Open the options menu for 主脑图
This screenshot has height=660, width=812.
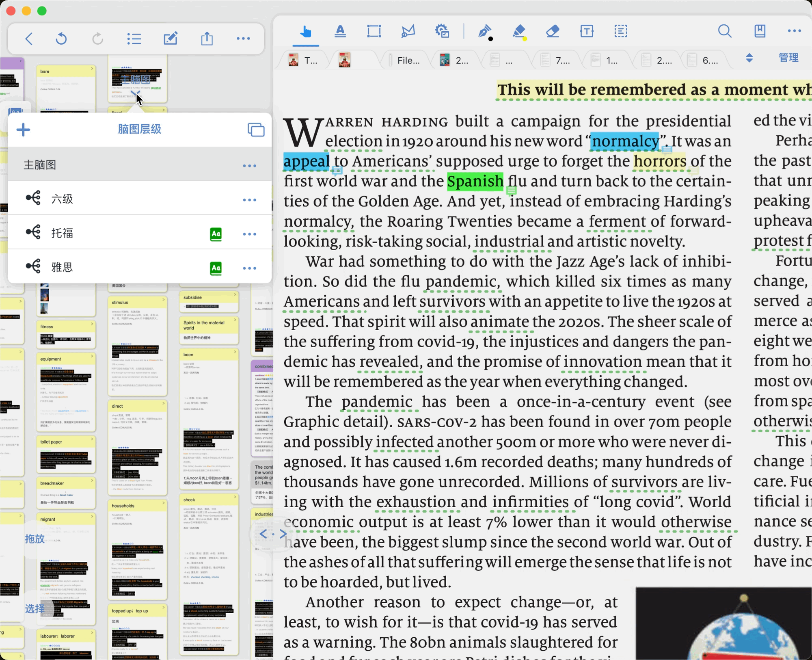(x=249, y=166)
